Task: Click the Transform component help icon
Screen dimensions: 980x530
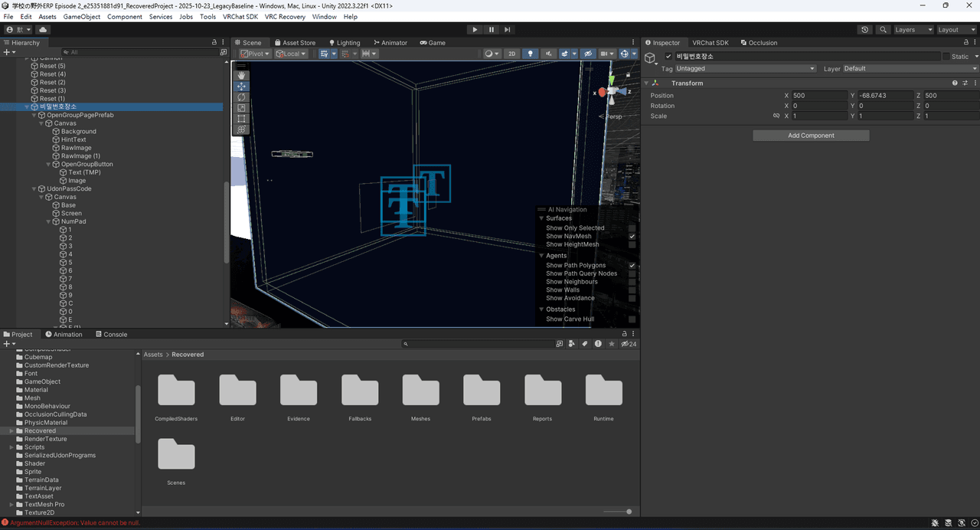Action: click(955, 83)
